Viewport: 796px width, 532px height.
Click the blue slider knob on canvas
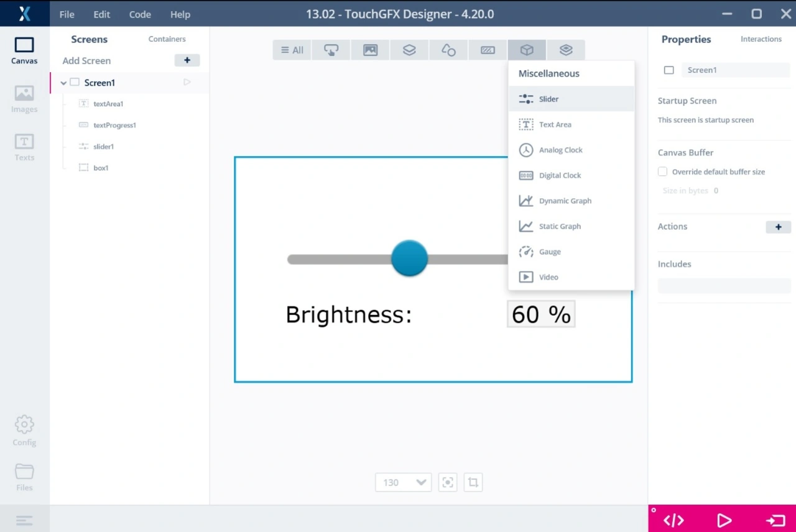point(409,259)
